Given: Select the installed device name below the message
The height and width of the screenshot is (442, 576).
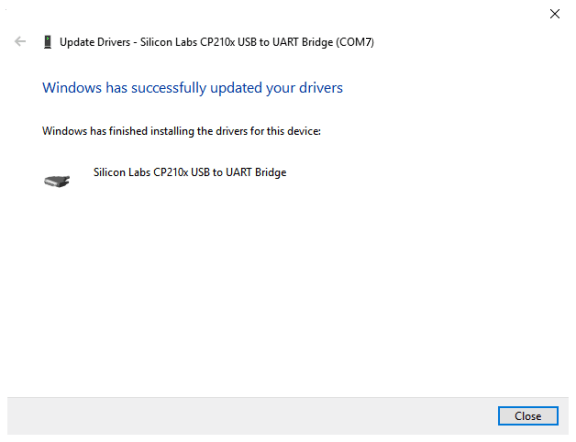Looking at the screenshot, I should click(190, 172).
